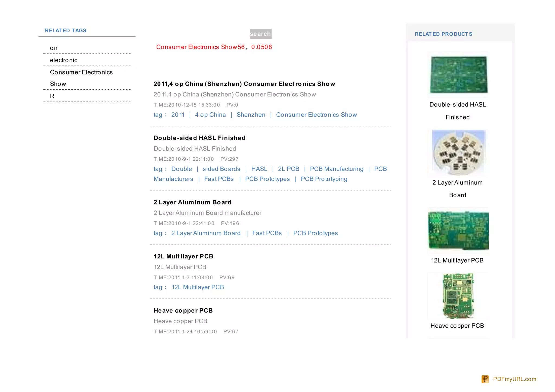Click the 'on' related tag
555x392 pixels.
(54, 48)
